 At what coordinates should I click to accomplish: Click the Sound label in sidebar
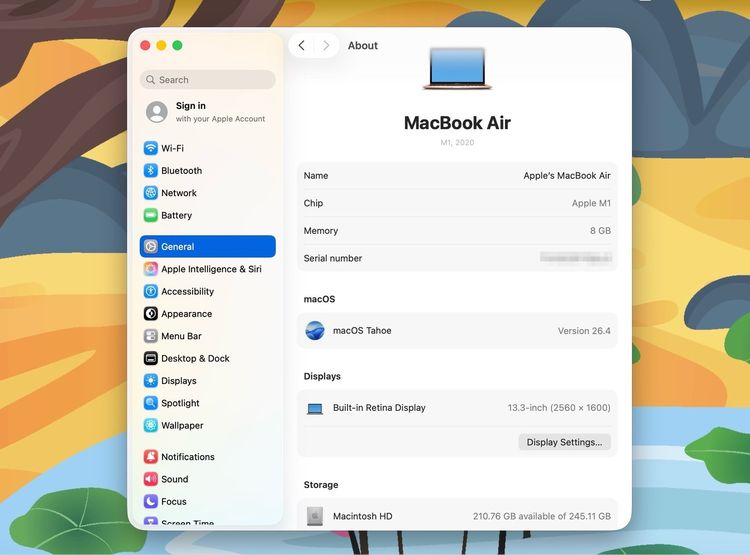175,479
